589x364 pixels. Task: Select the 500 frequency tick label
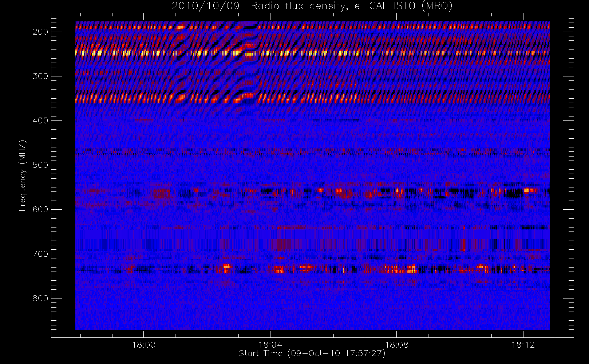40,165
